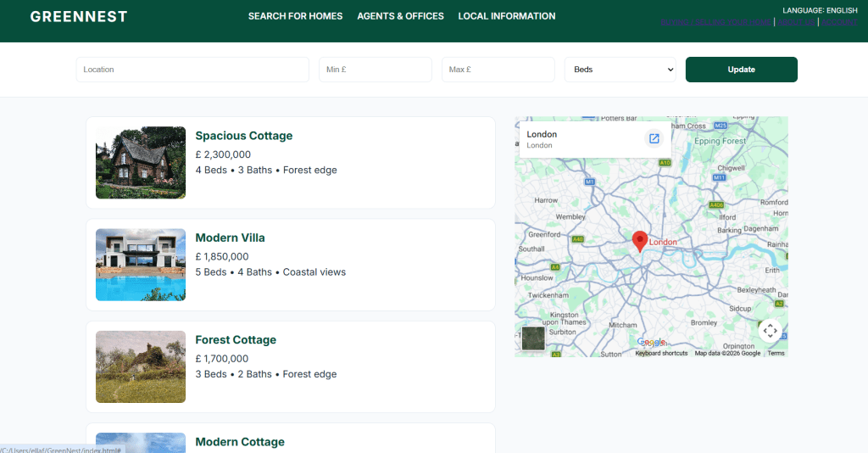Click price £ 1,700,000
The height and width of the screenshot is (453, 868).
pos(222,358)
